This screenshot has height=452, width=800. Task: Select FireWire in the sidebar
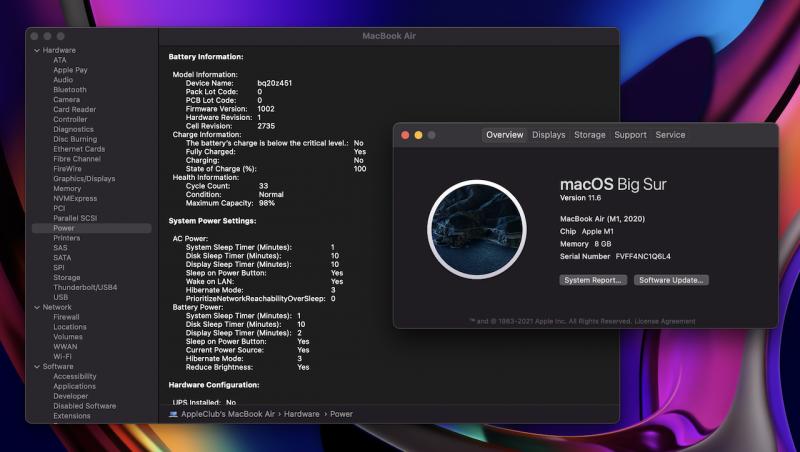pos(67,169)
